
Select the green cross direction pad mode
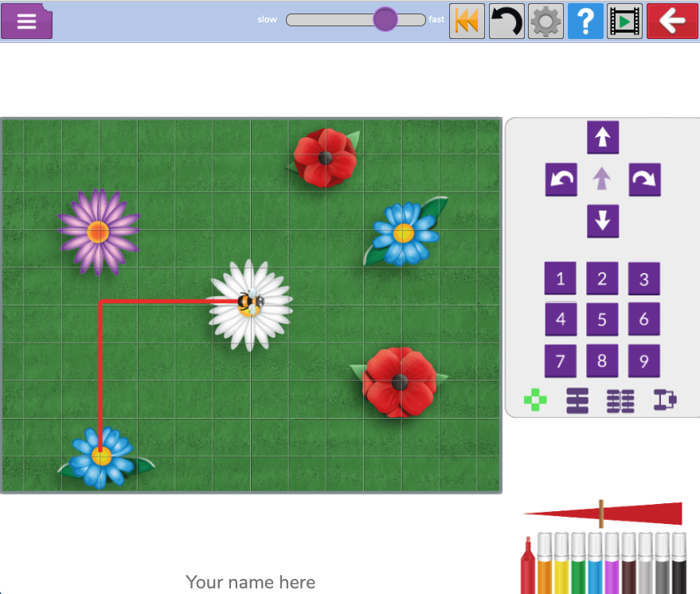535,400
